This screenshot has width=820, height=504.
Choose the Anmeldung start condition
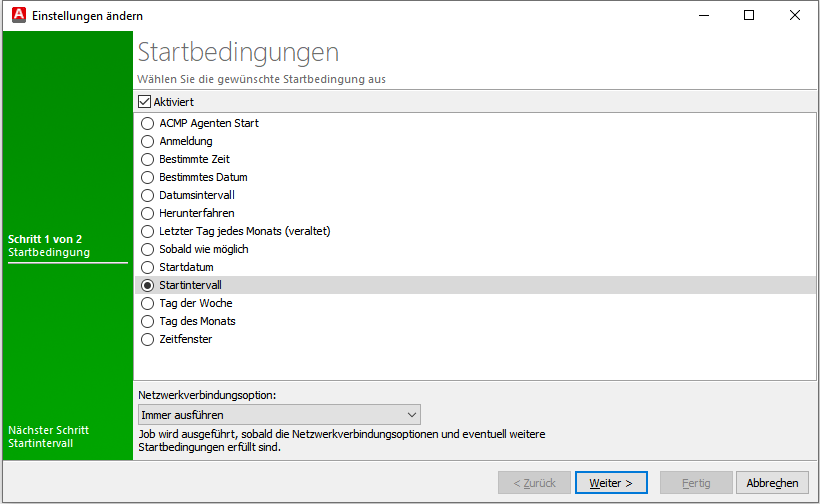(x=148, y=141)
